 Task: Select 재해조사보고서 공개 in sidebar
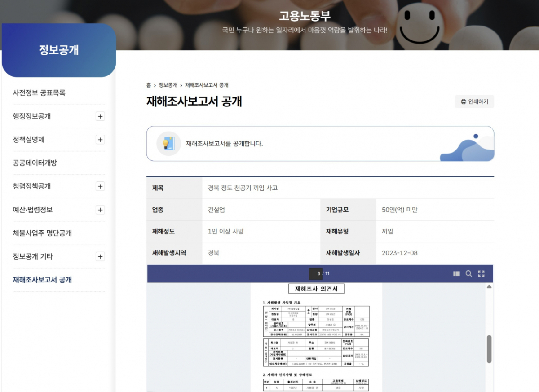click(42, 280)
